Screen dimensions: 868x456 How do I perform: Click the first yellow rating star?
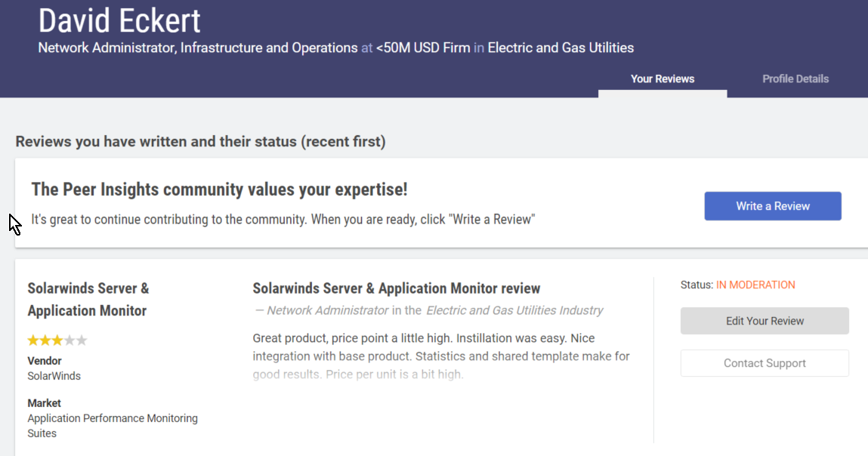pos(33,340)
